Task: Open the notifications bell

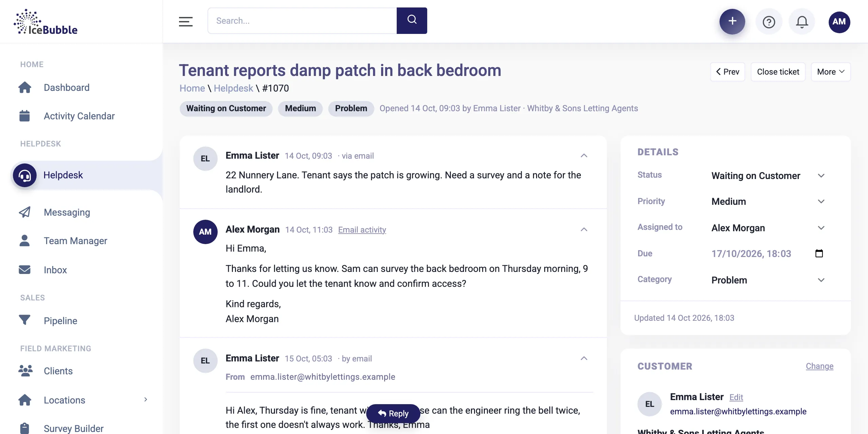Action: click(802, 22)
